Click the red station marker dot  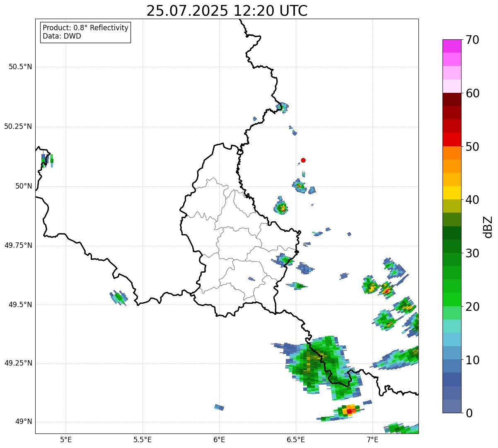[303, 160]
